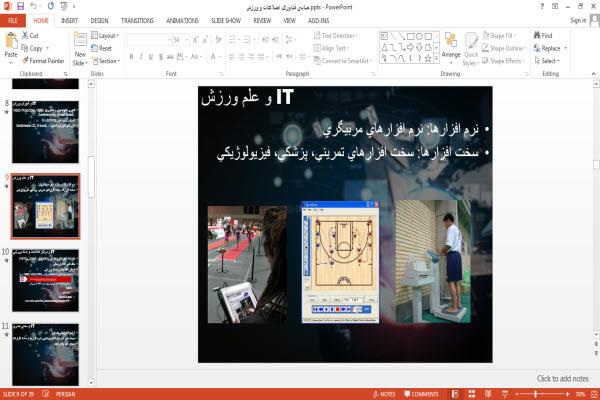Select the basketball court diagram image
This screenshot has height=400, width=600.
pyautogui.click(x=340, y=262)
